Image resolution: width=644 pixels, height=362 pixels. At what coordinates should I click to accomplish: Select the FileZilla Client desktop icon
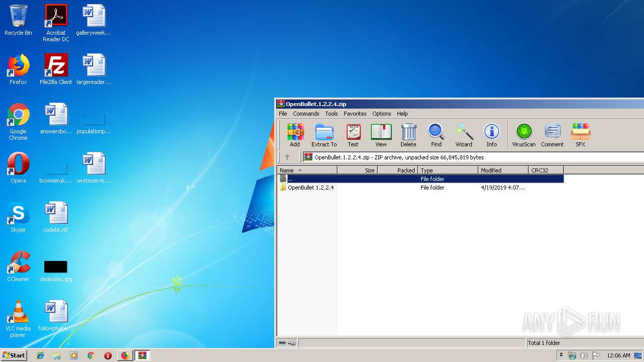(x=56, y=69)
